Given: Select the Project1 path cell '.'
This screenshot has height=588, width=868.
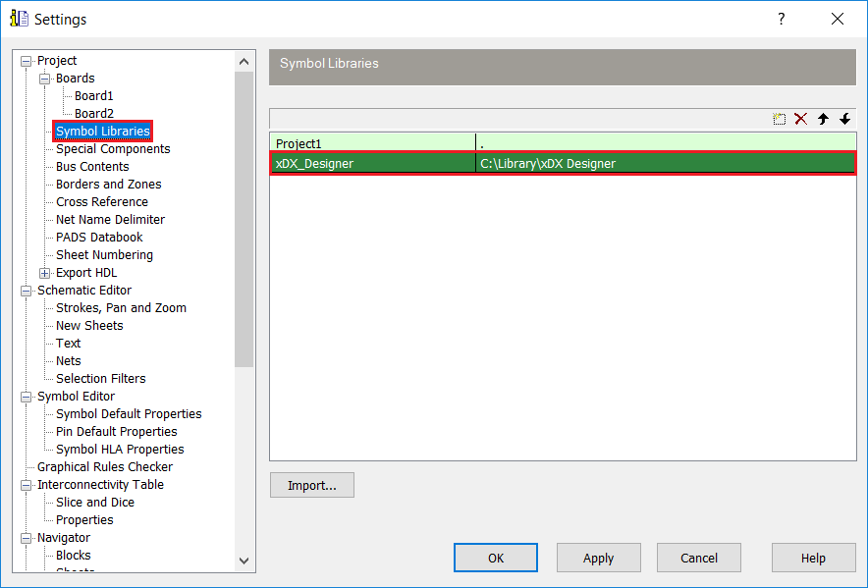Looking at the screenshot, I should (x=666, y=143).
